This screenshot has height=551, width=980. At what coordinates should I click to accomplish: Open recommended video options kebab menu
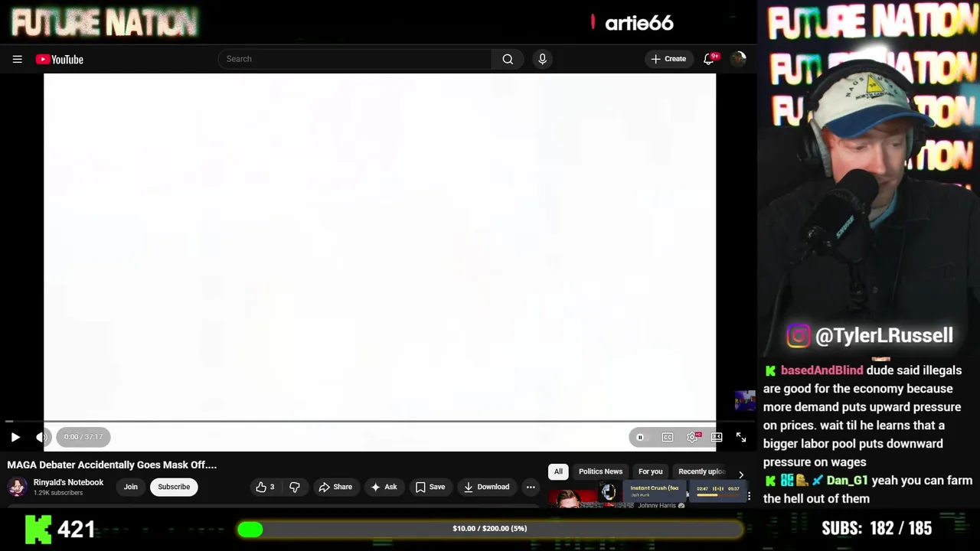pos(749,496)
